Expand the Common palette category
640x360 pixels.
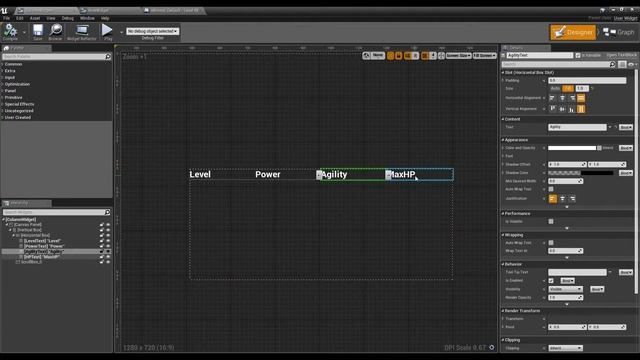[13, 64]
